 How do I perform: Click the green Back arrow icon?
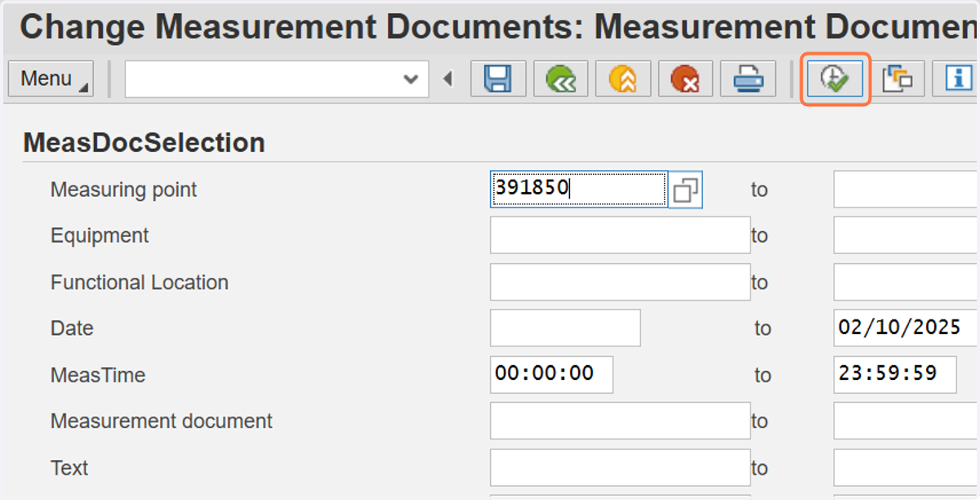point(561,79)
